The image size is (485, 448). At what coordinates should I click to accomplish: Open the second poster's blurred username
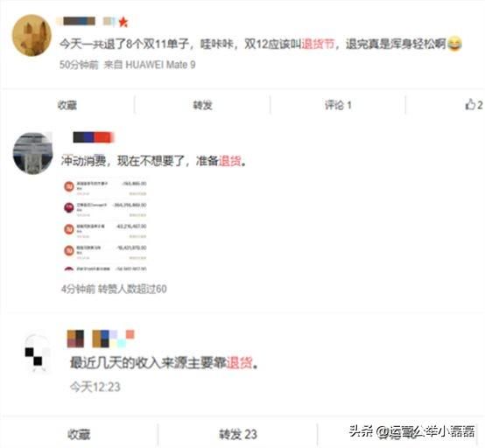pyautogui.click(x=93, y=137)
